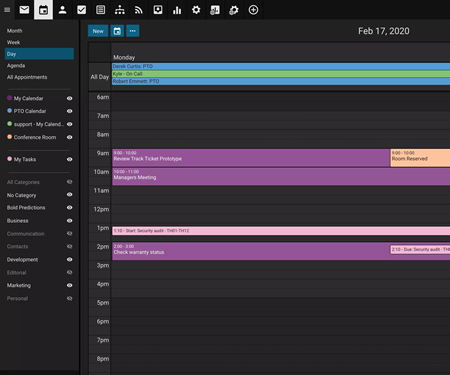Click the plus circle icon
450x375 pixels.
[x=253, y=10]
